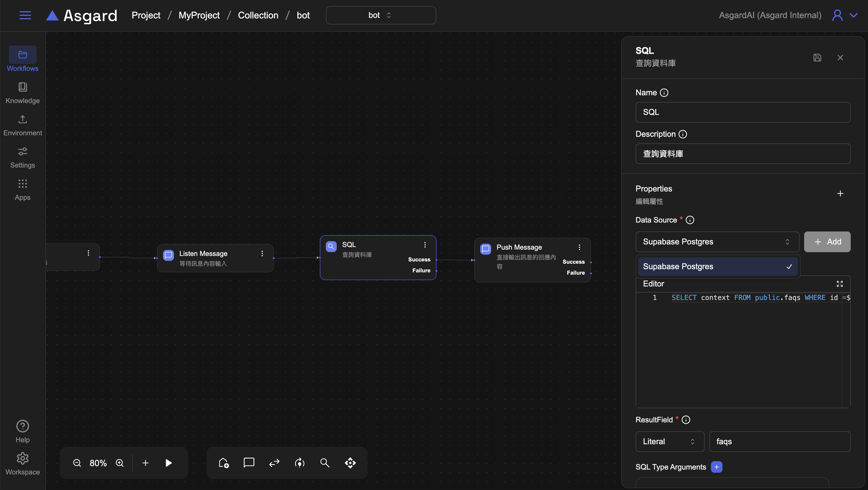The width and height of the screenshot is (868, 490).
Task: Open the Literal type dropdown
Action: click(x=669, y=441)
